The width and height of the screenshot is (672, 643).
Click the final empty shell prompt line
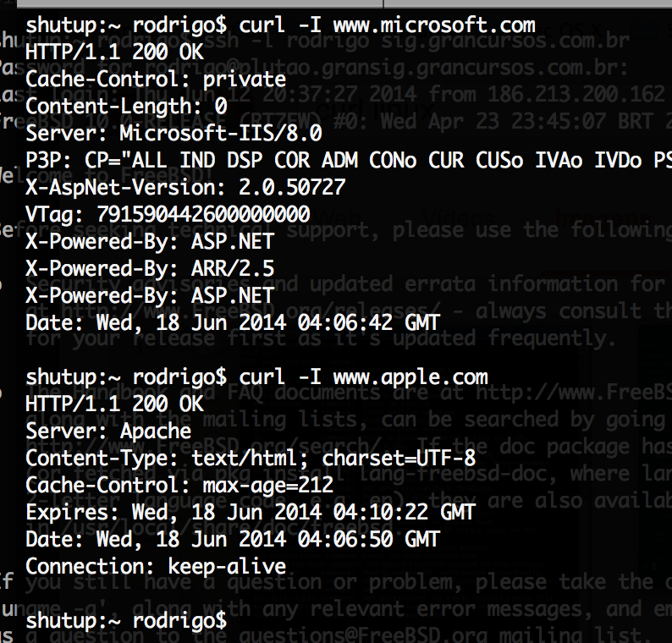point(126,621)
